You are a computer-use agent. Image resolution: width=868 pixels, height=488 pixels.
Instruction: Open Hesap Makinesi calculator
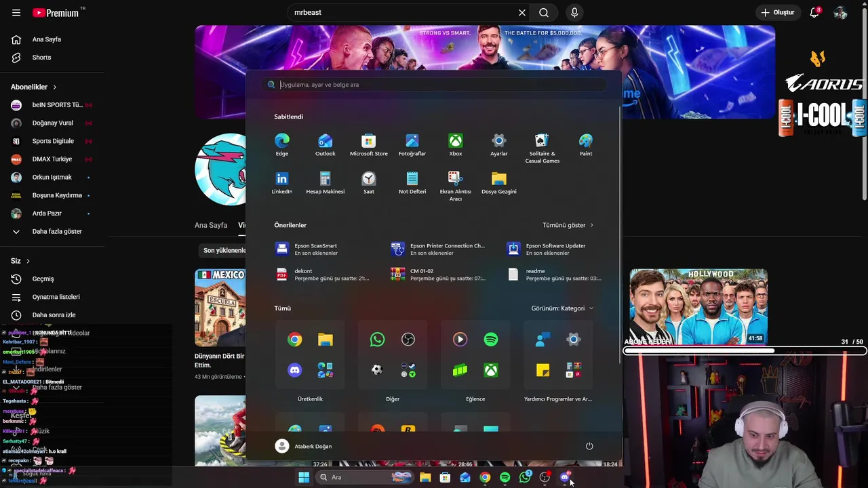coord(325,183)
